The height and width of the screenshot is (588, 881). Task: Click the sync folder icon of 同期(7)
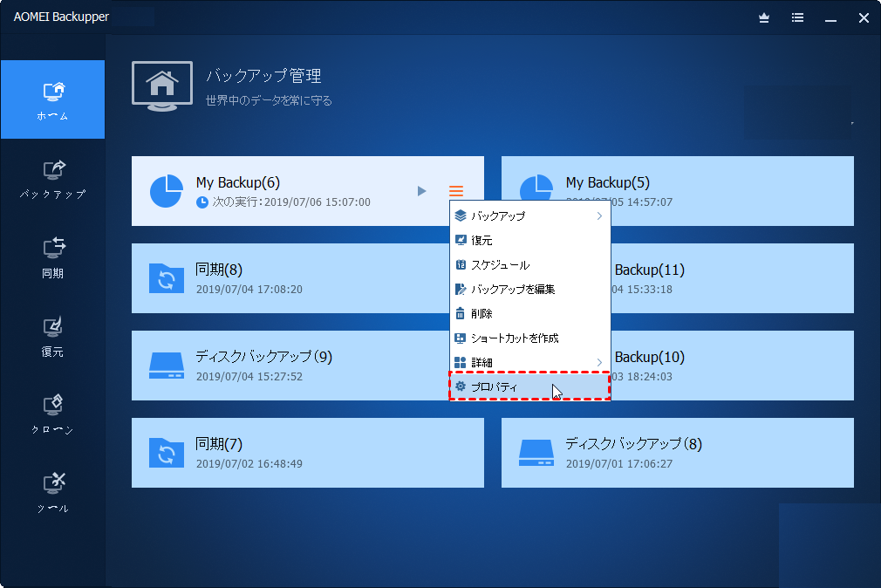[x=167, y=453]
